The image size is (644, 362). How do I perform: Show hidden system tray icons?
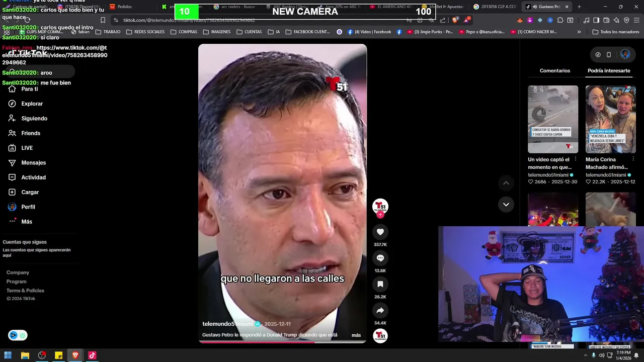click(x=586, y=355)
